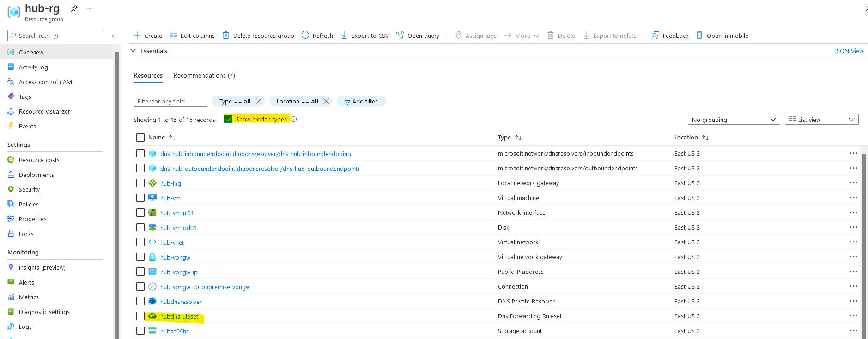Sort by Name column arrows

click(172, 138)
